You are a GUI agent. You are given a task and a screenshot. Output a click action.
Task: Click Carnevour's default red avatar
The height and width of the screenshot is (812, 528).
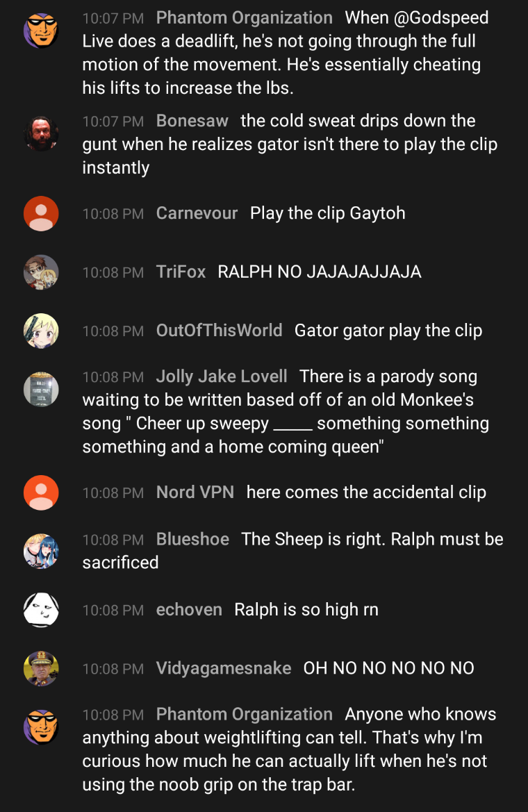41,213
